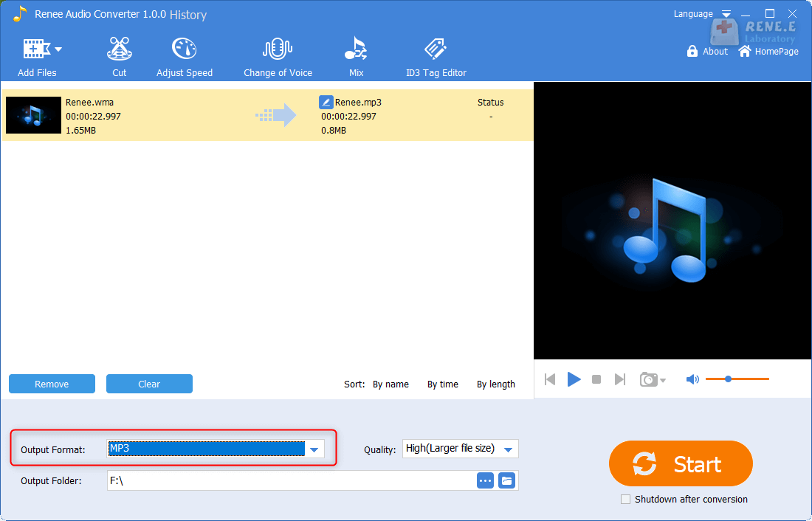Enable Shutdown after conversion checkbox
812x521 pixels.
click(626, 500)
